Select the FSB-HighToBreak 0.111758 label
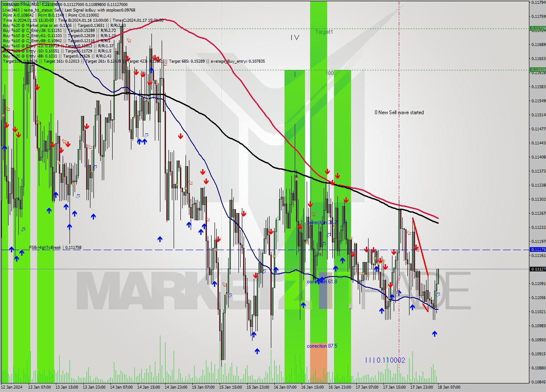 point(55,247)
